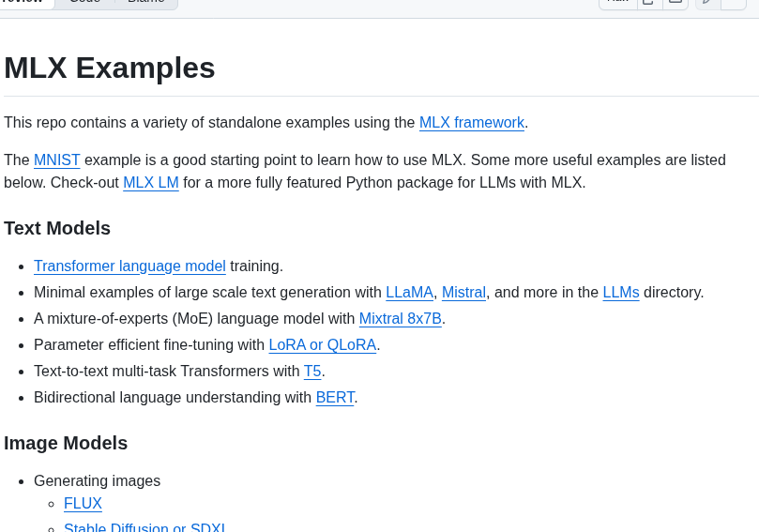Image resolution: width=759 pixels, height=532 pixels.
Task: Select the MLX Examples page heading
Action: point(110,68)
